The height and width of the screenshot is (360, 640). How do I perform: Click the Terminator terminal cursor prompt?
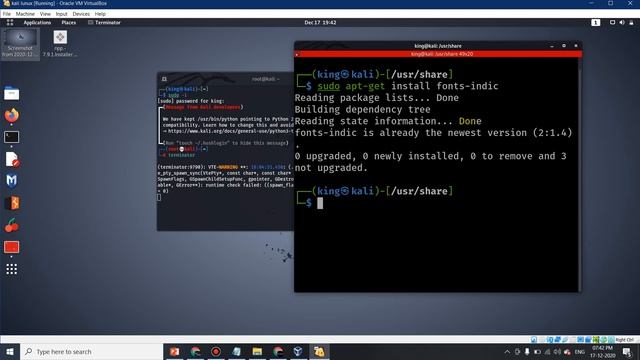point(320,203)
